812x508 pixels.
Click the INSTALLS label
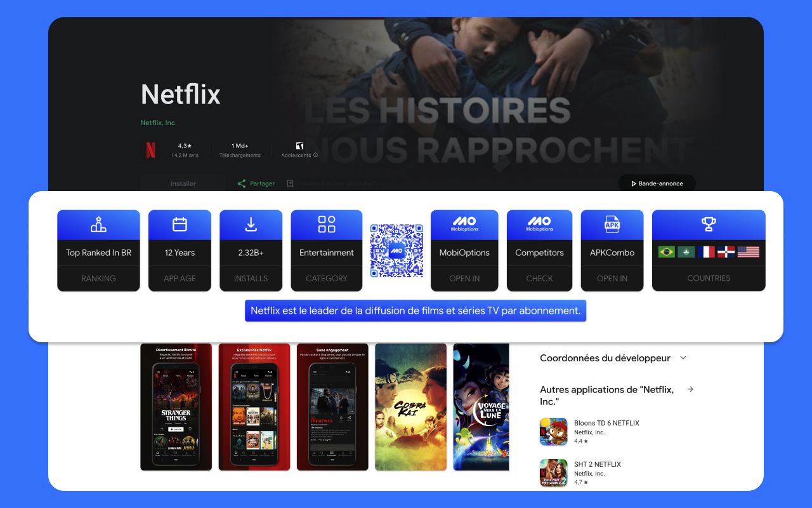tap(251, 278)
